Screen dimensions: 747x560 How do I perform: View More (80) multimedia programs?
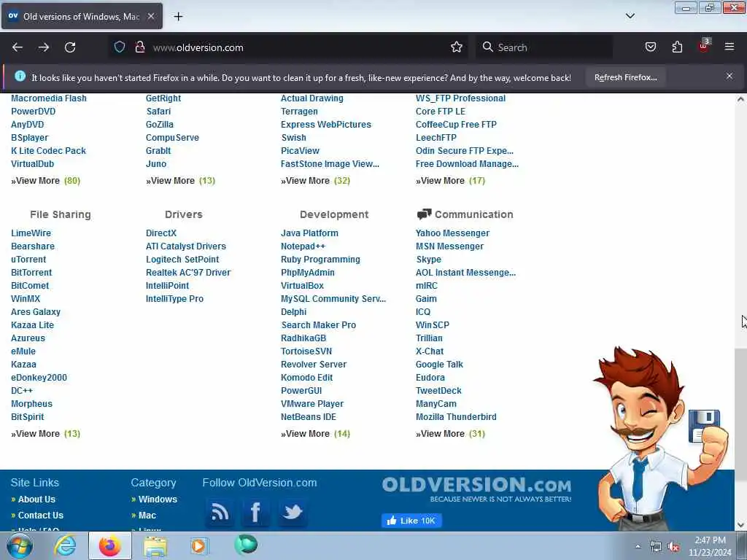[46, 181]
